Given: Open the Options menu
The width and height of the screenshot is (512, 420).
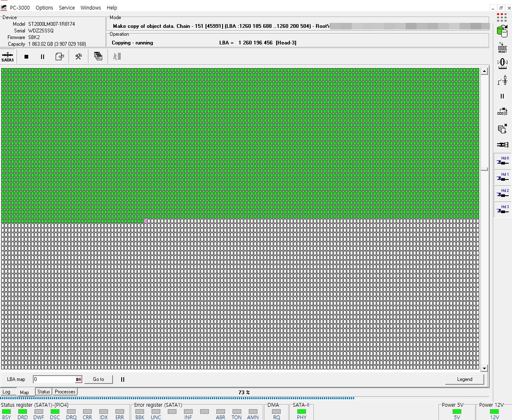Looking at the screenshot, I should click(44, 7).
